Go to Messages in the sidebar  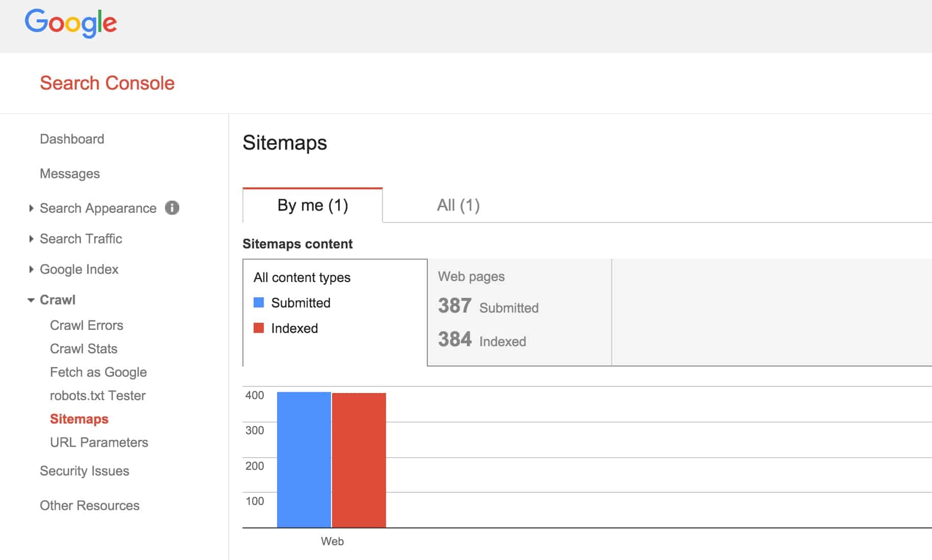70,174
